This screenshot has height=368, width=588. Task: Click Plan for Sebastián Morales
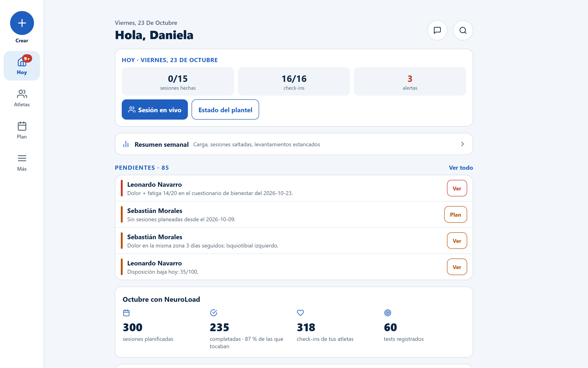tap(455, 214)
